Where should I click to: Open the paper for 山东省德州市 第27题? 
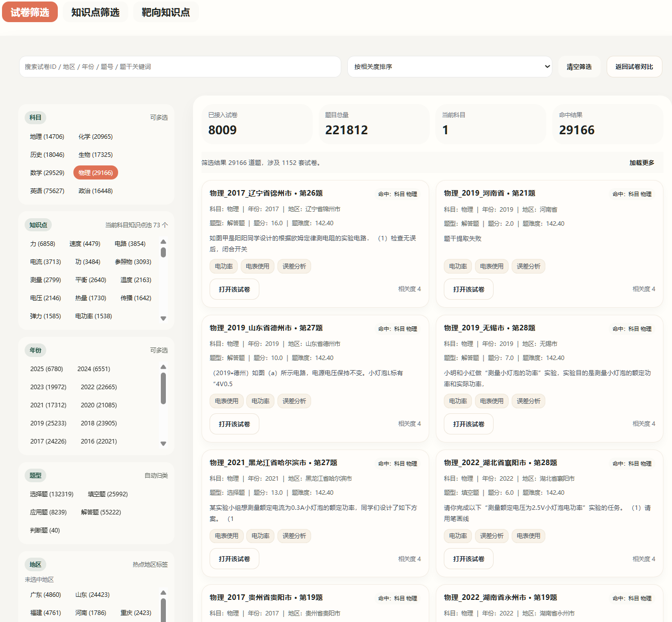click(234, 424)
